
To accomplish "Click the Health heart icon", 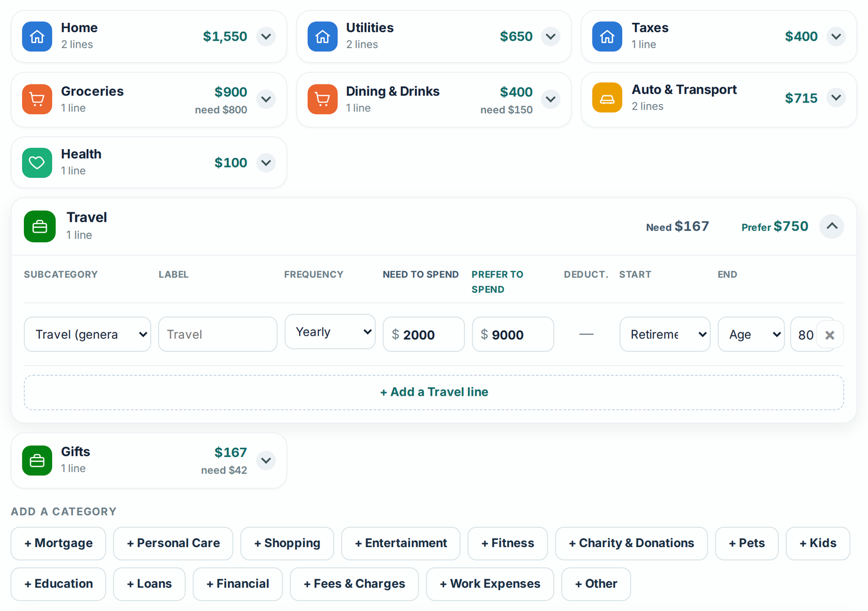I will (x=37, y=163).
